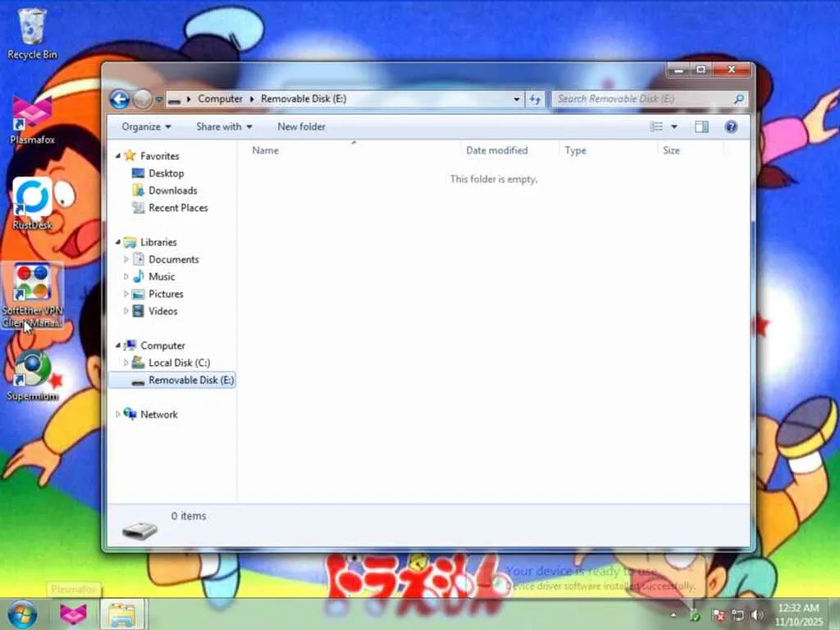Click the device ready notification balloon
This screenshot has height=630, width=840.
[x=595, y=578]
